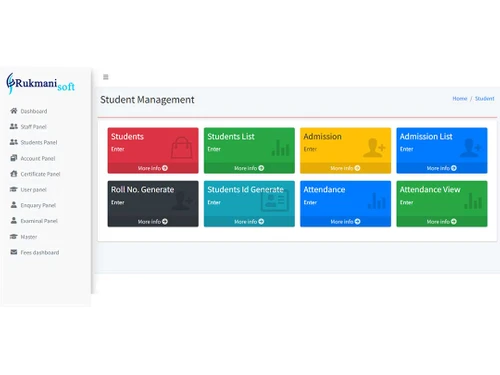500x375 pixels.
Task: Click More info on Students List card
Action: pos(249,168)
